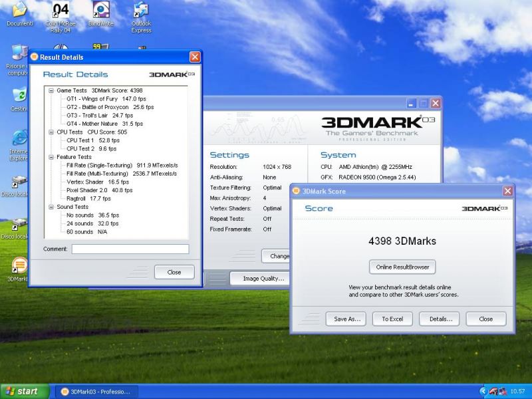
Task: Open the Documenti desktop folder icon
Action: 20,14
